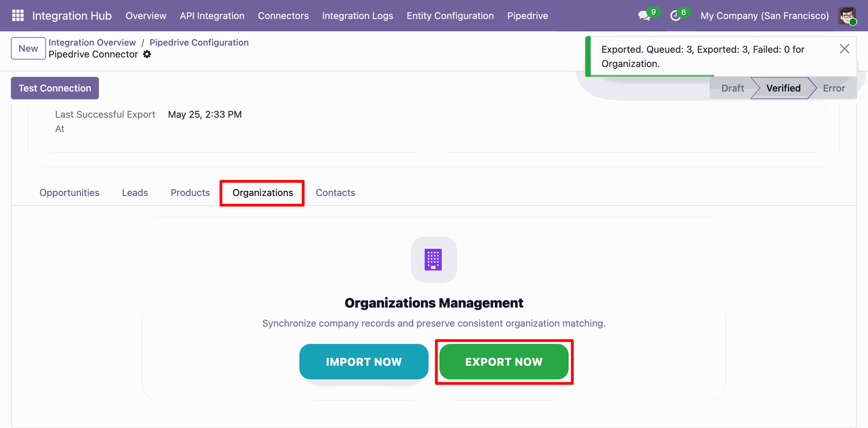This screenshot has width=868, height=428.
Task: Switch to the Contacts tab
Action: point(335,193)
